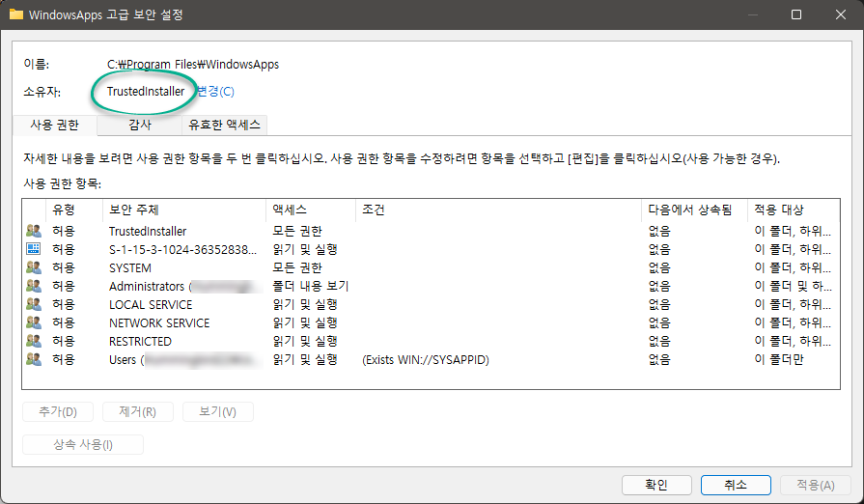The height and width of the screenshot is (504, 864).
Task: Sort by the 유형 column header
Action: [74, 210]
